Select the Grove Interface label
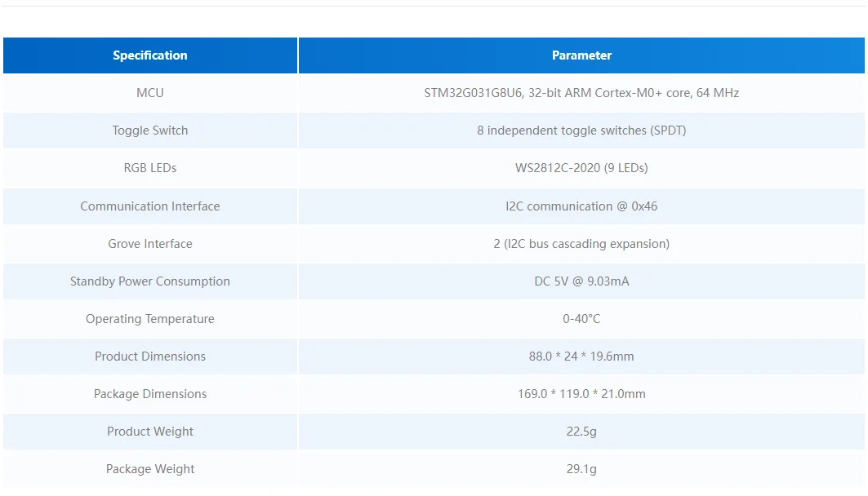The image size is (868, 496). pos(150,244)
